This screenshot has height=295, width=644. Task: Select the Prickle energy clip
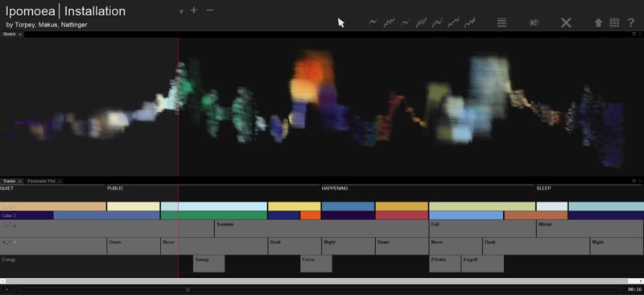pyautogui.click(x=445, y=264)
